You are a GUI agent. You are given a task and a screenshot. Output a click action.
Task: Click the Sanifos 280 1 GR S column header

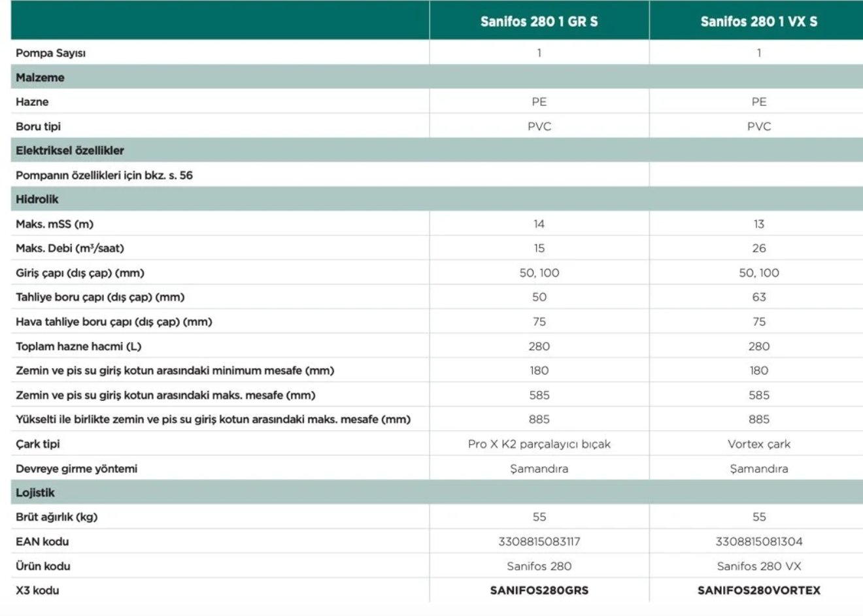click(539, 22)
